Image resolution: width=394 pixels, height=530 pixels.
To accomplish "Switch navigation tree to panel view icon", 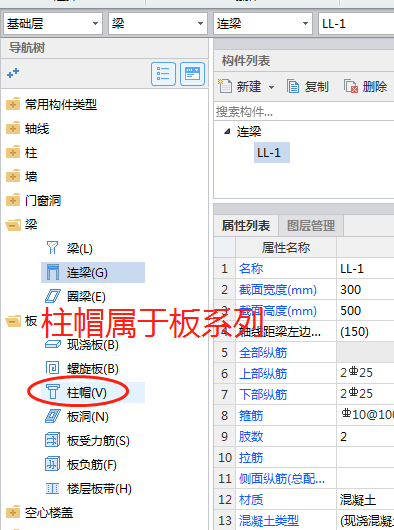I will (x=192, y=74).
